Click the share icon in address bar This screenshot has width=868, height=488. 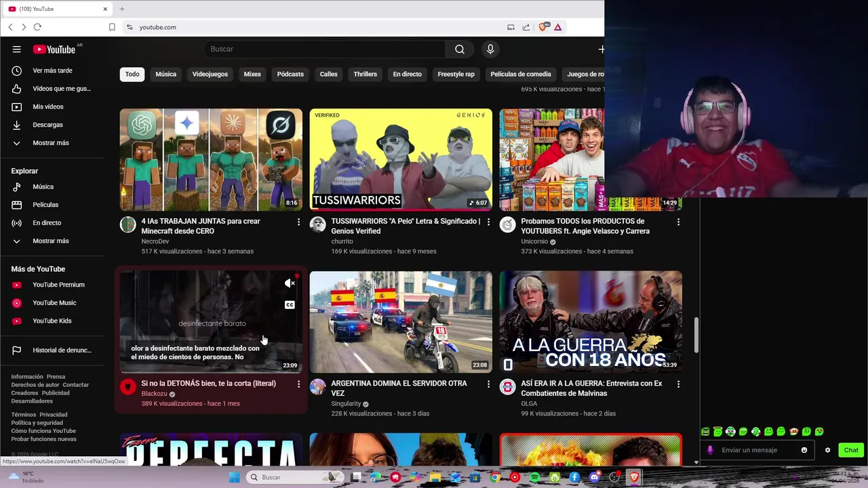526,27
